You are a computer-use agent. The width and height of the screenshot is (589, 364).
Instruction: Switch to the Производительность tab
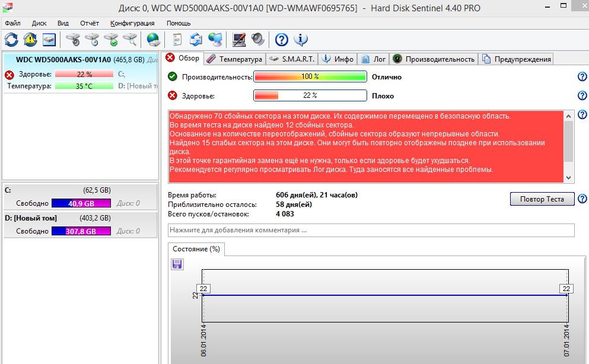434,59
